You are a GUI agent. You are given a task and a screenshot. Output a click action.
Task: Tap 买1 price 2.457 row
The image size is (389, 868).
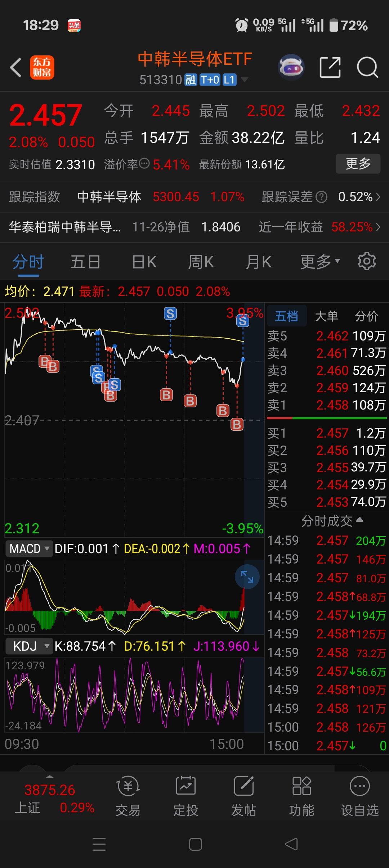point(327,433)
